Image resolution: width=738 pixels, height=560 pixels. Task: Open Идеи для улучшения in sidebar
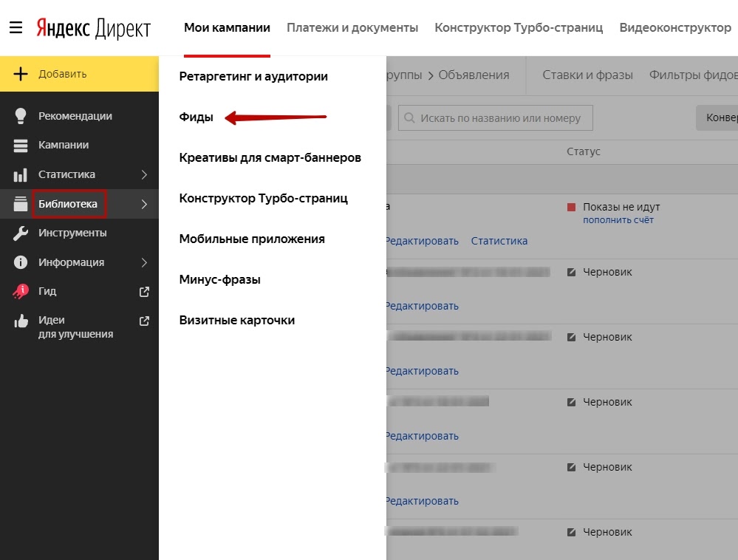(76, 327)
